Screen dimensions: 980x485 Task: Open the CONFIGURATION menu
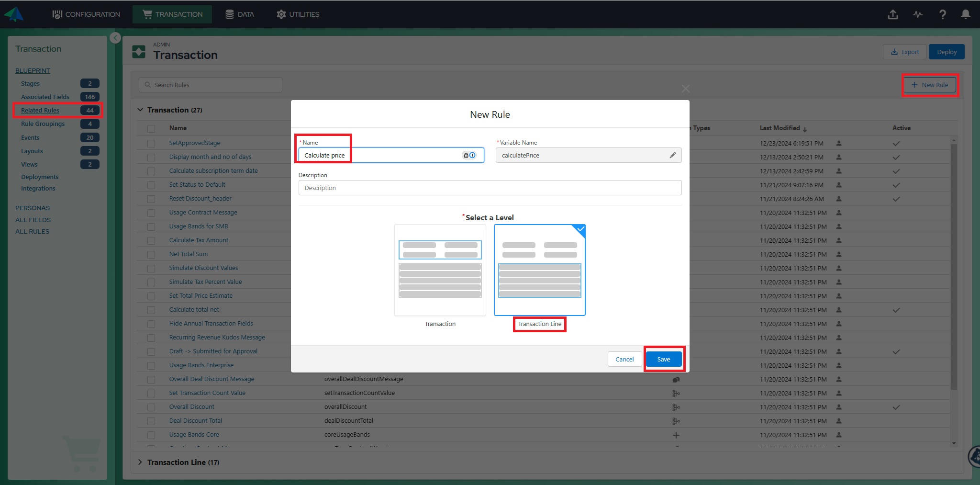[86, 14]
